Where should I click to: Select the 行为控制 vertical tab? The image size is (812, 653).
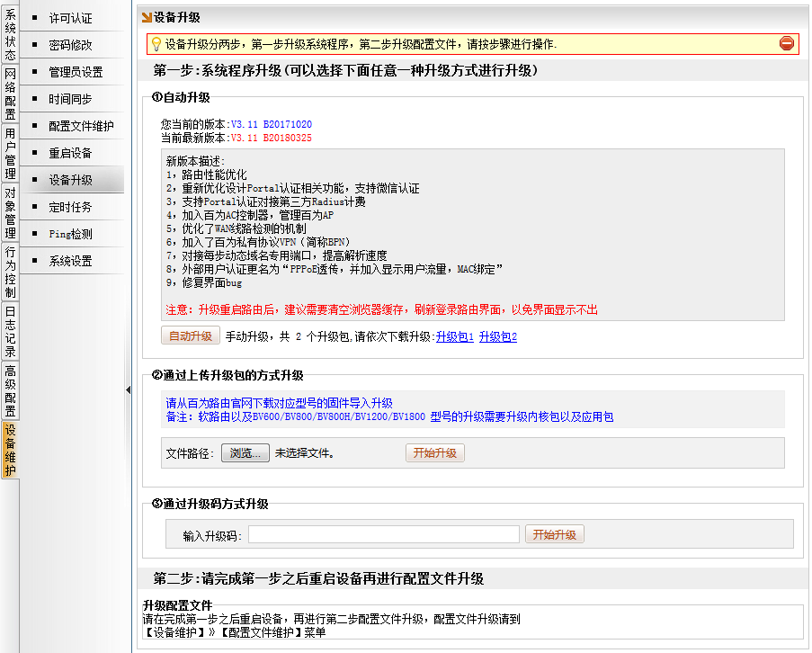(x=10, y=273)
